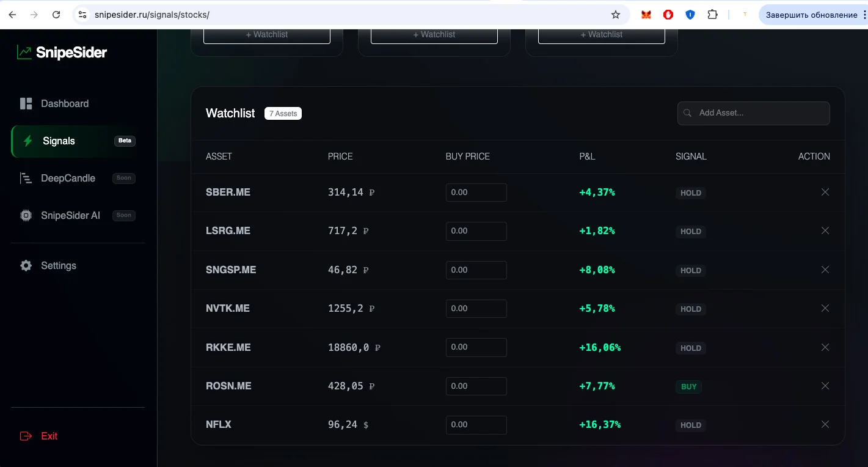Click the buy price field for SNGSP.ME
The image size is (868, 467).
(x=476, y=270)
